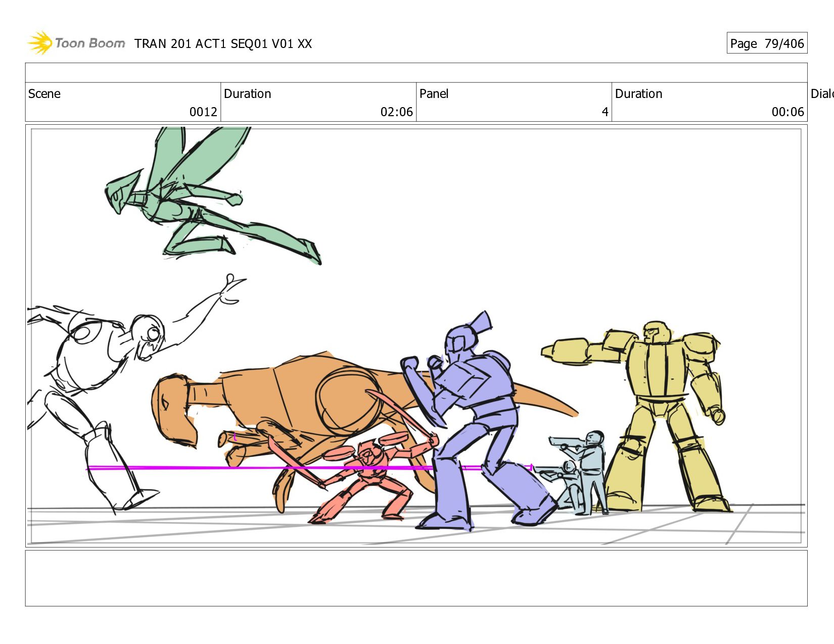Click the magenta horizontal laser line
Viewport: 834px width, 644px height.
coord(309,468)
